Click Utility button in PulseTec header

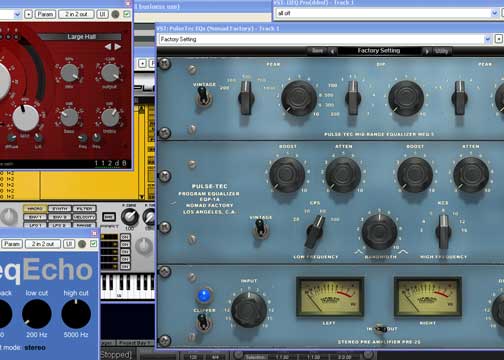point(441,51)
